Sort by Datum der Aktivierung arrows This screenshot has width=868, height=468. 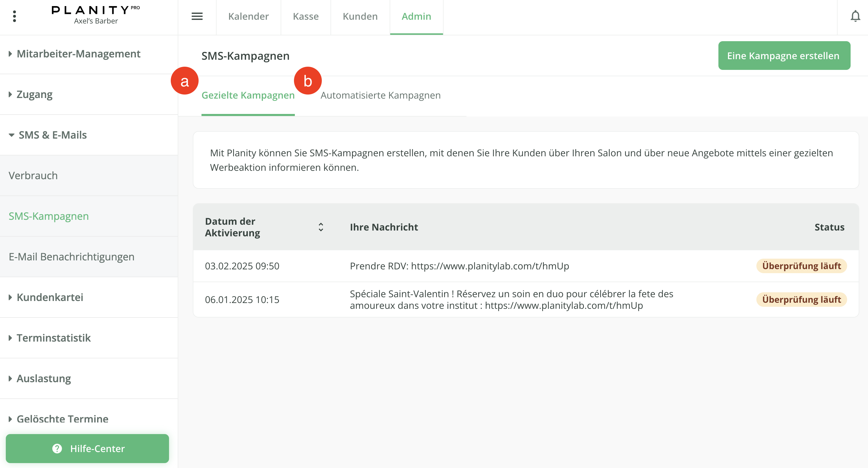[320, 227]
